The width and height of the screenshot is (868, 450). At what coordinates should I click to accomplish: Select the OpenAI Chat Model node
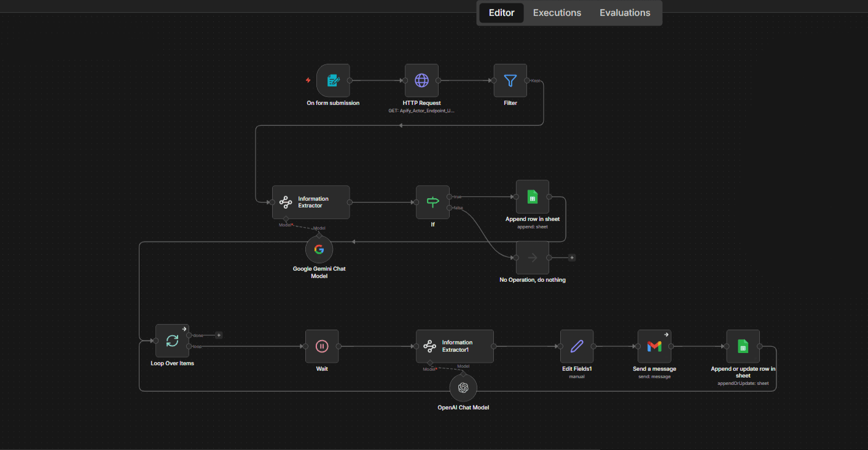coord(463,387)
